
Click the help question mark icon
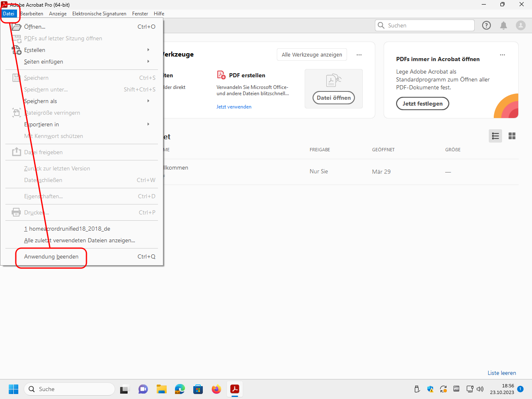click(x=486, y=25)
